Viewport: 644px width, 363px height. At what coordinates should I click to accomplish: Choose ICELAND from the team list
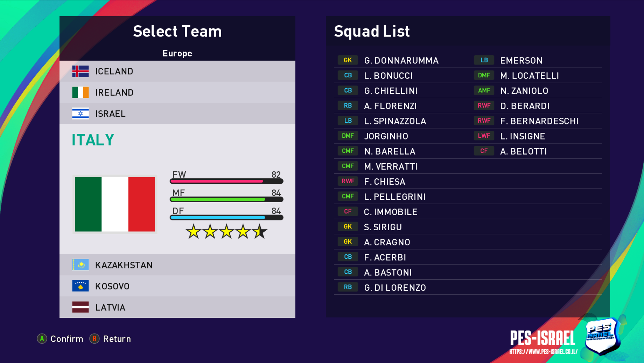click(x=114, y=71)
